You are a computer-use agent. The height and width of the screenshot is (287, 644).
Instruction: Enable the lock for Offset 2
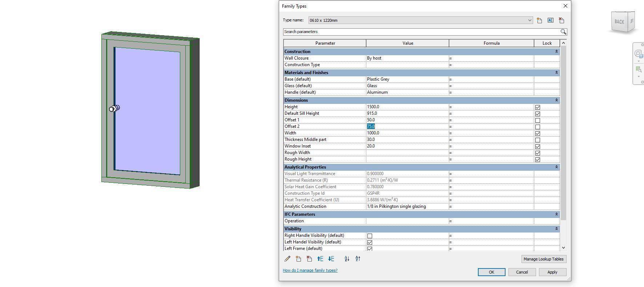pos(538,127)
